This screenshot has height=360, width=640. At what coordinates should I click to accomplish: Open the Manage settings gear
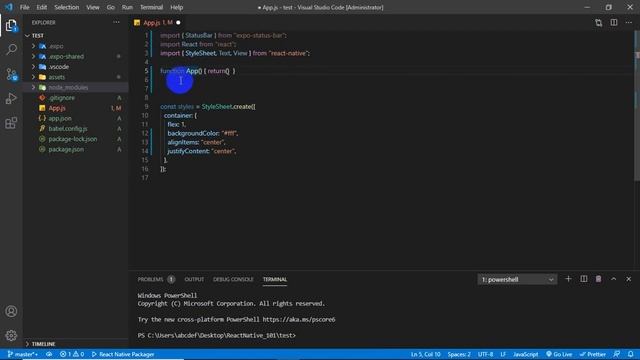click(x=11, y=336)
